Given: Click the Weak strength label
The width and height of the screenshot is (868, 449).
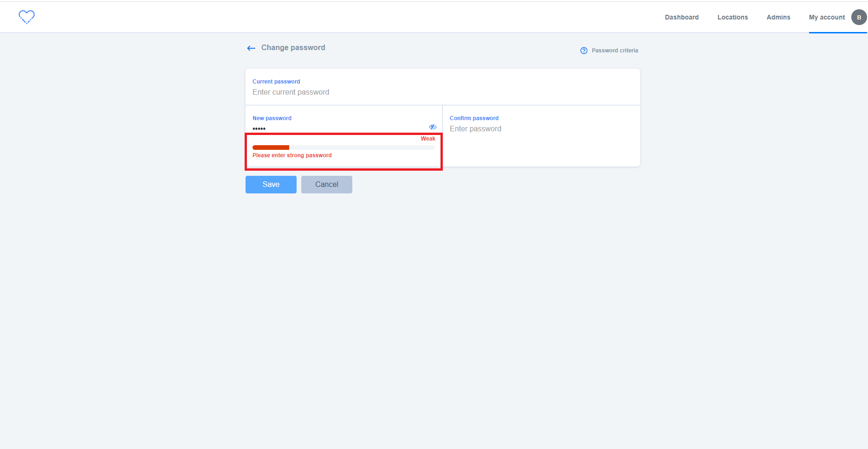Looking at the screenshot, I should pyautogui.click(x=428, y=138).
